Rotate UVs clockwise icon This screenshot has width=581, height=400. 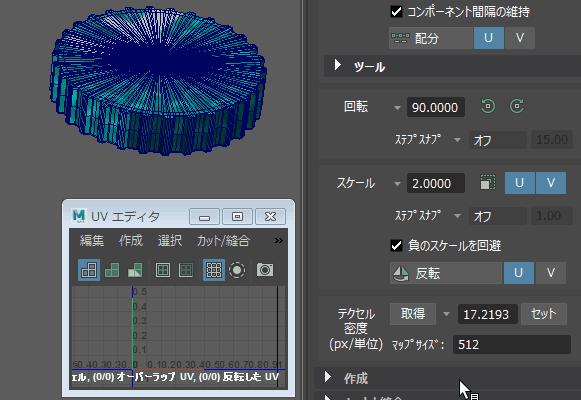[517, 106]
